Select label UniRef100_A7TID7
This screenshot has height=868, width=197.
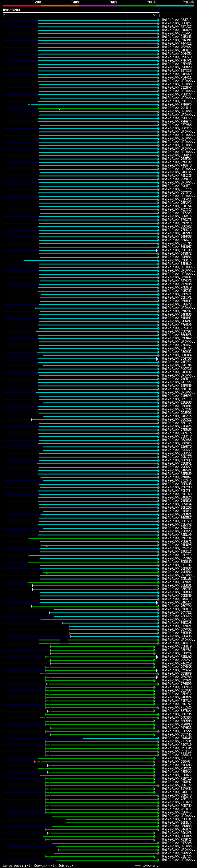point(177,565)
